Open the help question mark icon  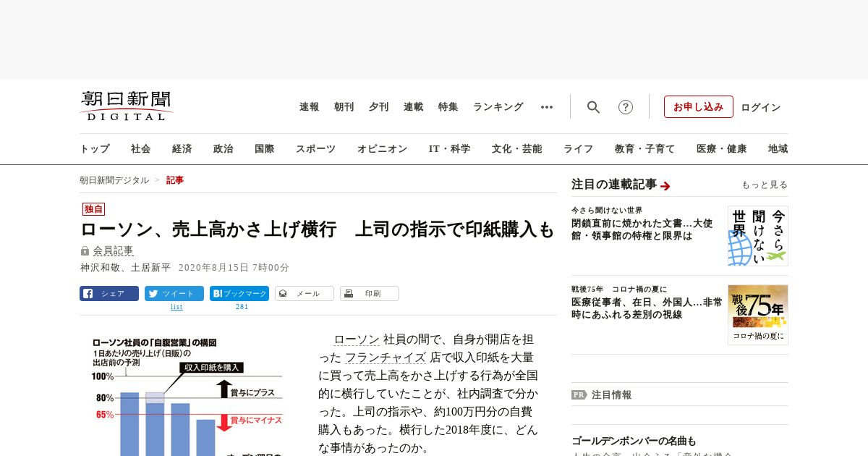point(626,107)
